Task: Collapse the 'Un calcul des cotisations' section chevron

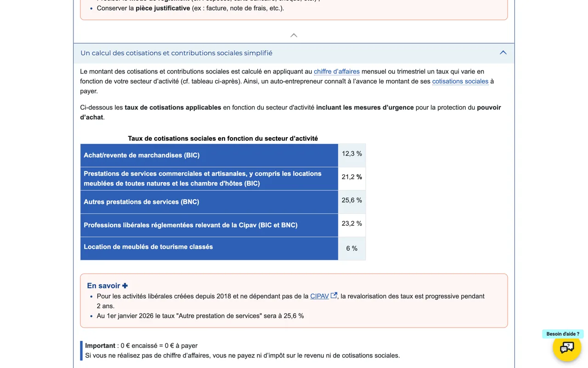Action: point(503,53)
